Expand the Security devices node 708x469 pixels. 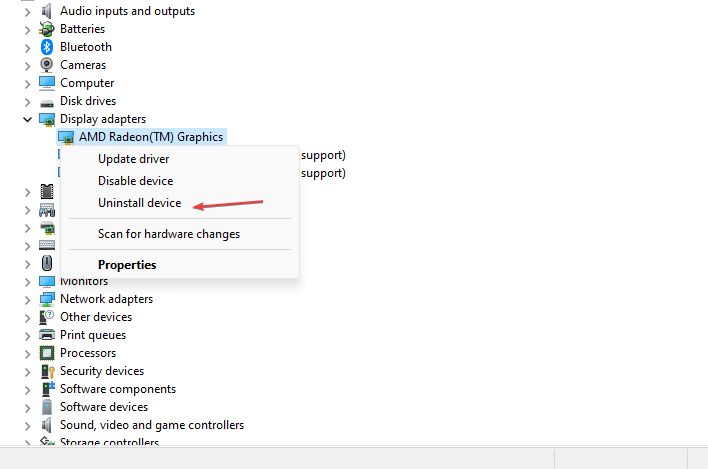pos(28,372)
